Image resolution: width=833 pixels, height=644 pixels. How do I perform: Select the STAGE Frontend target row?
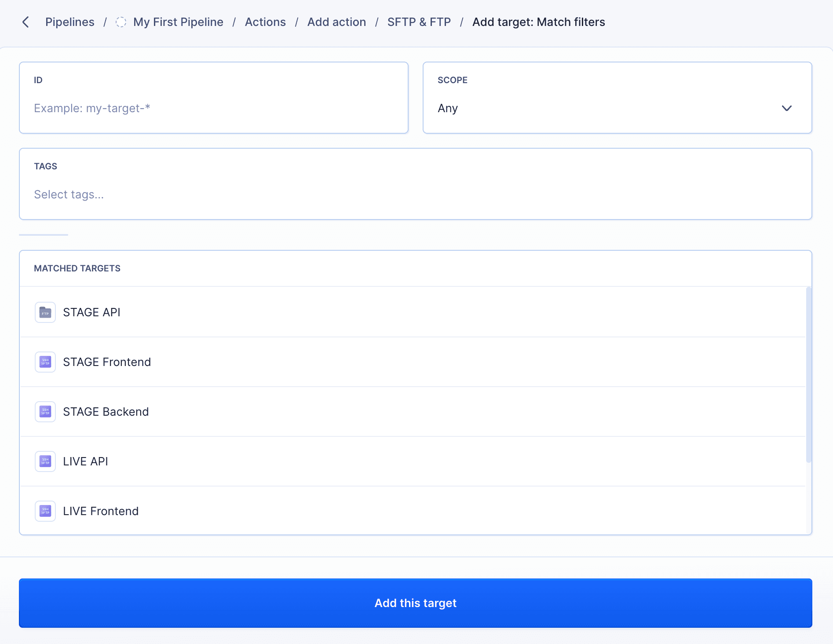[413, 362]
